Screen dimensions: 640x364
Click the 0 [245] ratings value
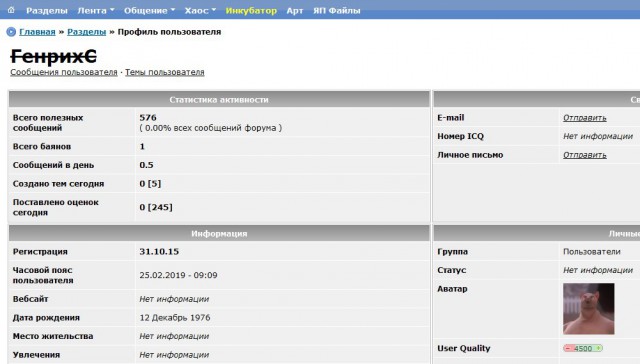click(156, 207)
